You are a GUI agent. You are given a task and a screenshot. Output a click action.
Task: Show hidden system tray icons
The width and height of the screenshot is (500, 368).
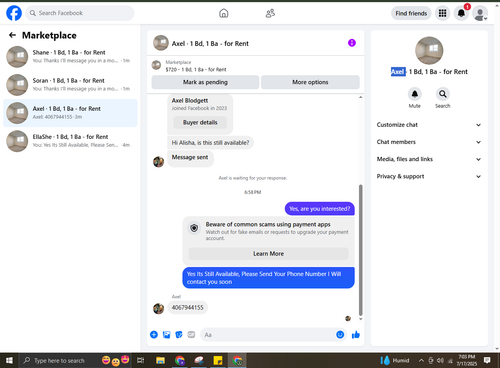pos(421,360)
